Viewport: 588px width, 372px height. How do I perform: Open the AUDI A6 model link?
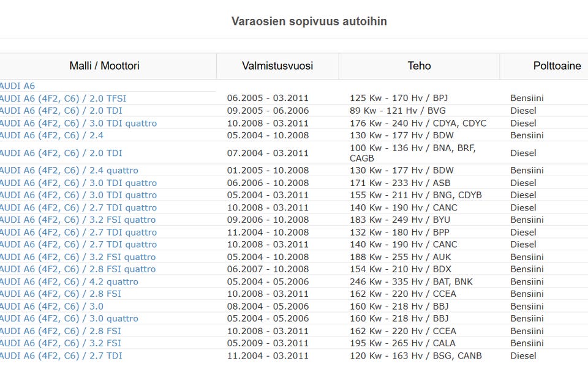(x=18, y=86)
